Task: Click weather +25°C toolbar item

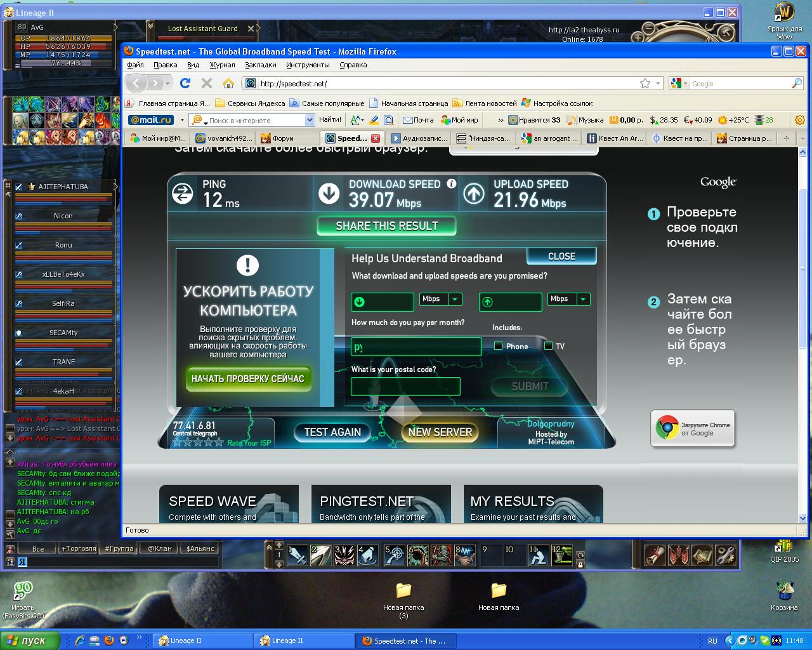Action: point(733,120)
